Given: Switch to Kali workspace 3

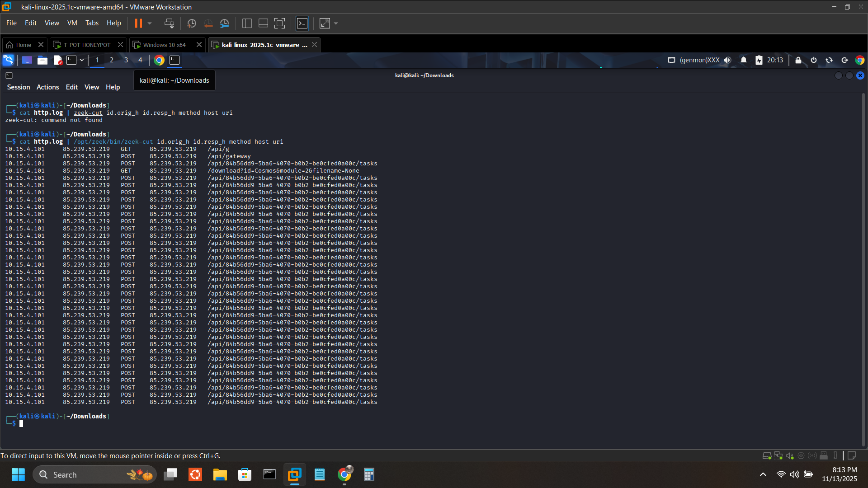Looking at the screenshot, I should (126, 60).
